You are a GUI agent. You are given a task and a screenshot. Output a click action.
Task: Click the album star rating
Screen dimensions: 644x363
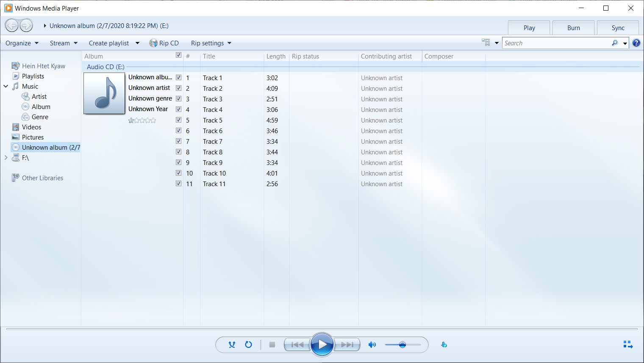pyautogui.click(x=142, y=120)
